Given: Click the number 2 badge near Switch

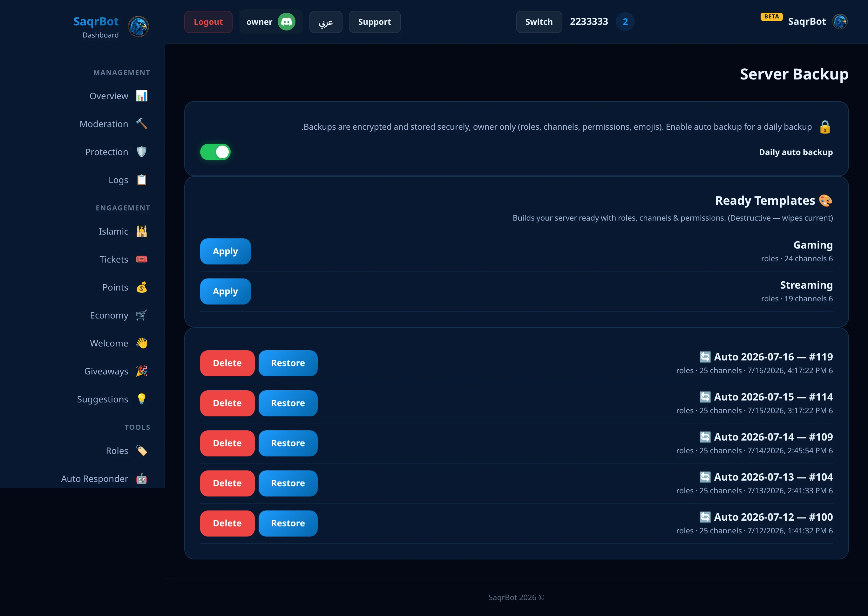Looking at the screenshot, I should tap(625, 22).
